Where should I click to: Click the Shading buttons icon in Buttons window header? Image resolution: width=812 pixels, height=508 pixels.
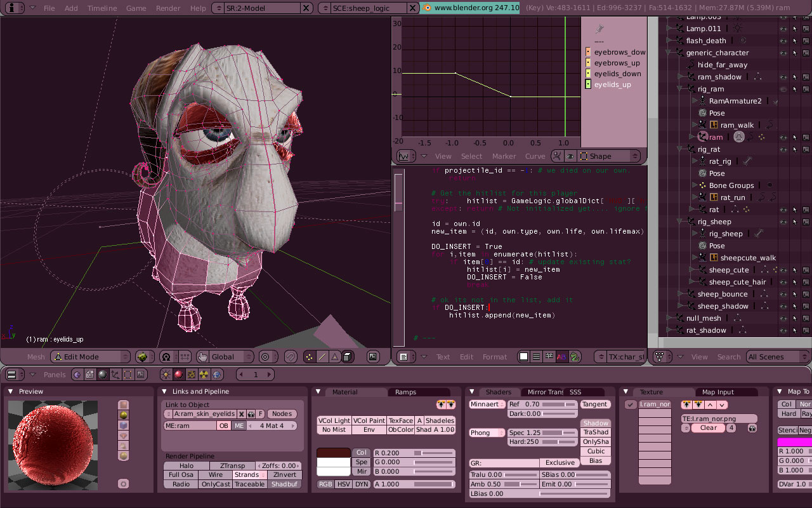101,375
